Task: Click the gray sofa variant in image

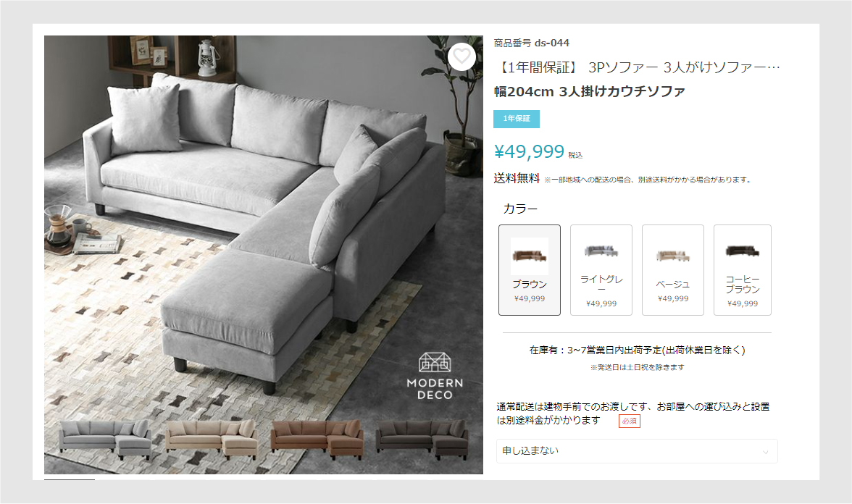Action: [106, 439]
